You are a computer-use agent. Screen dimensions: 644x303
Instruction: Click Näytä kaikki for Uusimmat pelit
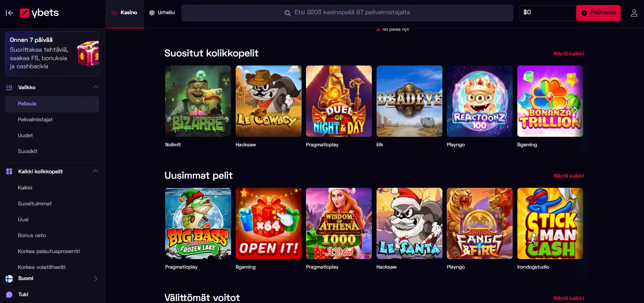568,176
